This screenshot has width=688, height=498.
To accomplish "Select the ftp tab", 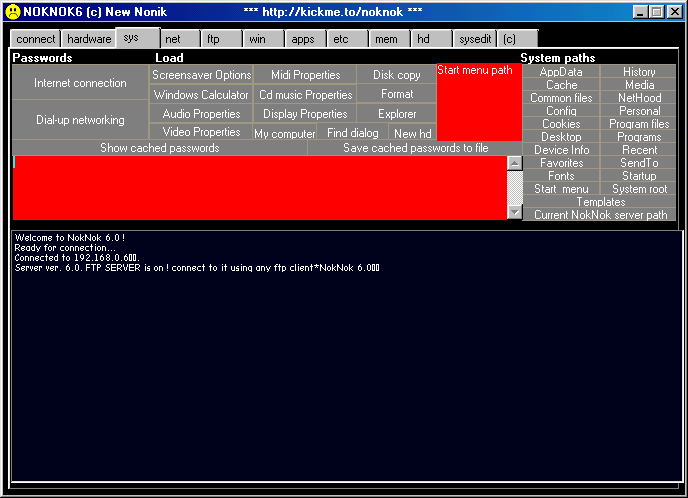I will [x=213, y=39].
